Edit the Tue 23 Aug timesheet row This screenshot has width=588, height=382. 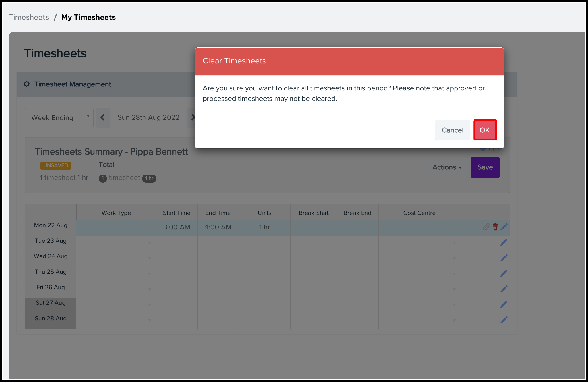[504, 242]
